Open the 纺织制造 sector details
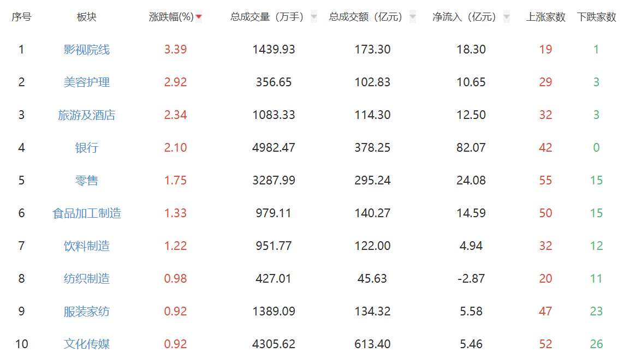Screen dimensions: 624x364 86,279
